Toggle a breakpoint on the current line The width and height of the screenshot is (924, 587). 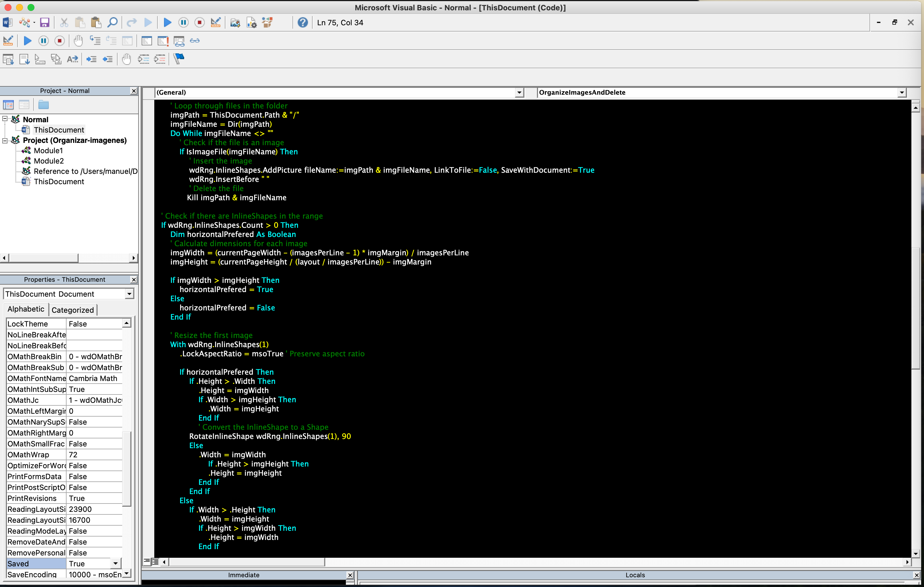coord(127,59)
